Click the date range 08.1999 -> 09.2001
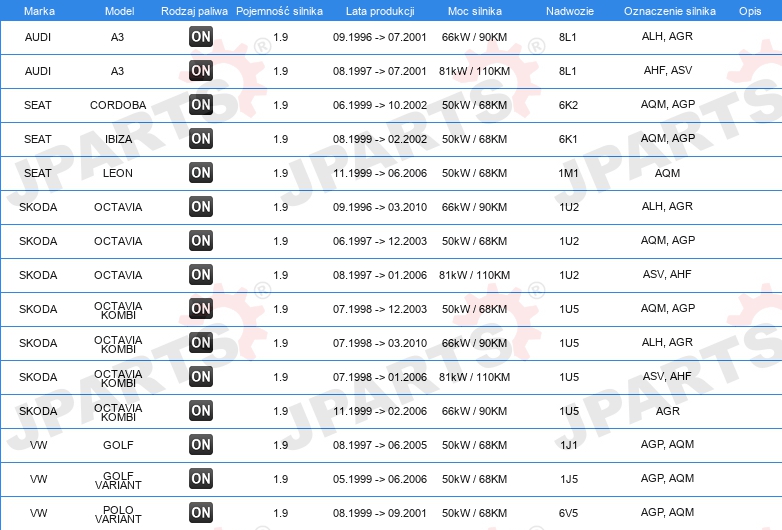782x530 pixels. pos(380,513)
